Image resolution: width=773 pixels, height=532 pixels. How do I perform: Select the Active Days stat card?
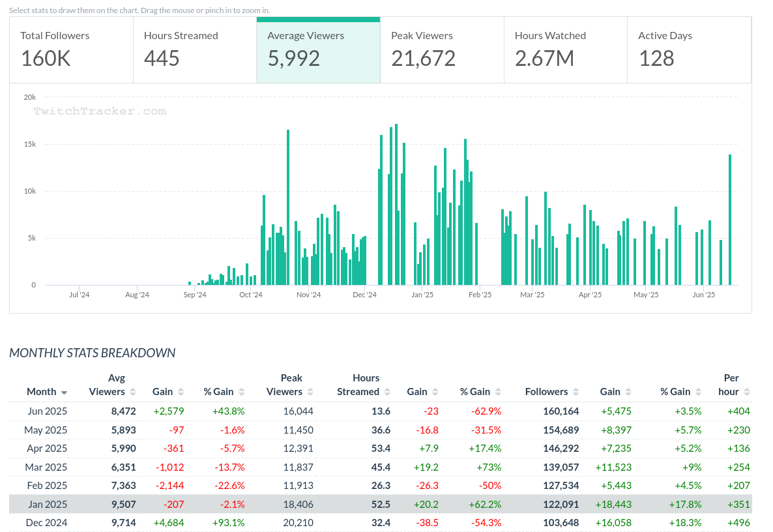point(689,50)
